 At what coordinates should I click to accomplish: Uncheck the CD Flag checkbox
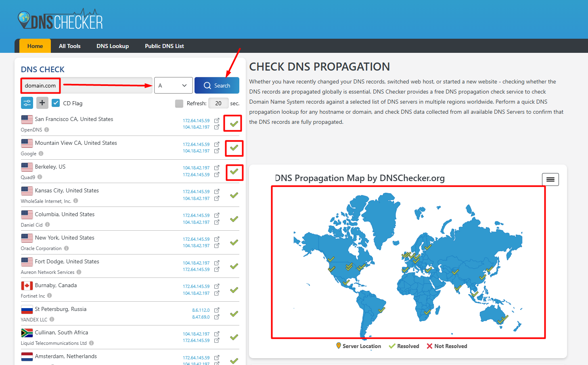pos(56,103)
